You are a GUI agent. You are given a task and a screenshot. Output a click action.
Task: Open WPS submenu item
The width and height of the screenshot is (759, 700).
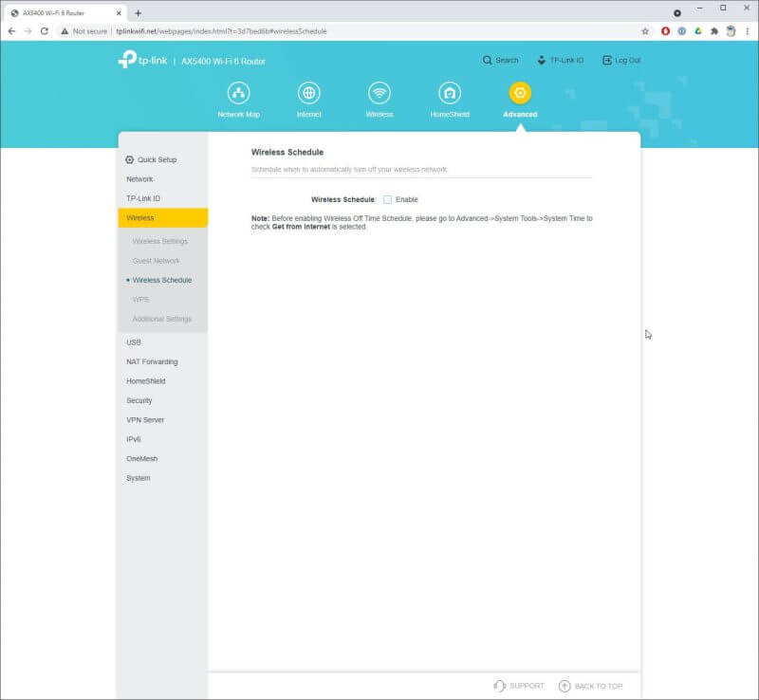140,299
